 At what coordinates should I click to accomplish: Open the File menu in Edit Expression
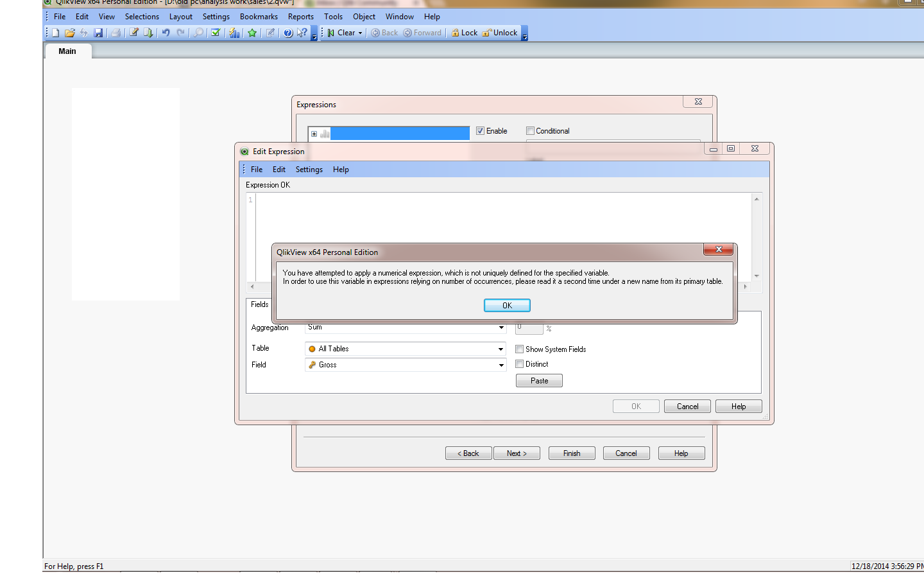(257, 170)
